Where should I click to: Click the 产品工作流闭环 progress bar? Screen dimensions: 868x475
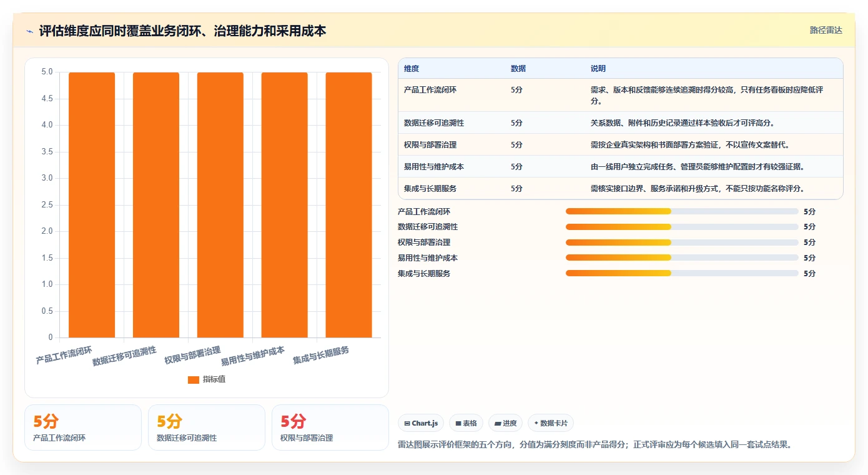[682, 211]
